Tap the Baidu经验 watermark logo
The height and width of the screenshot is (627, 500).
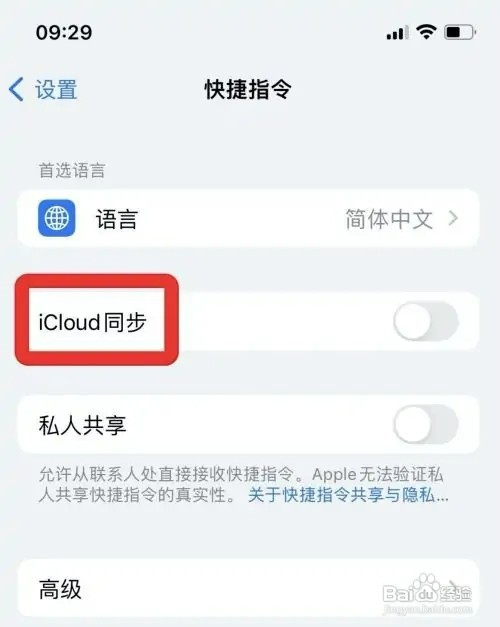[x=427, y=594]
